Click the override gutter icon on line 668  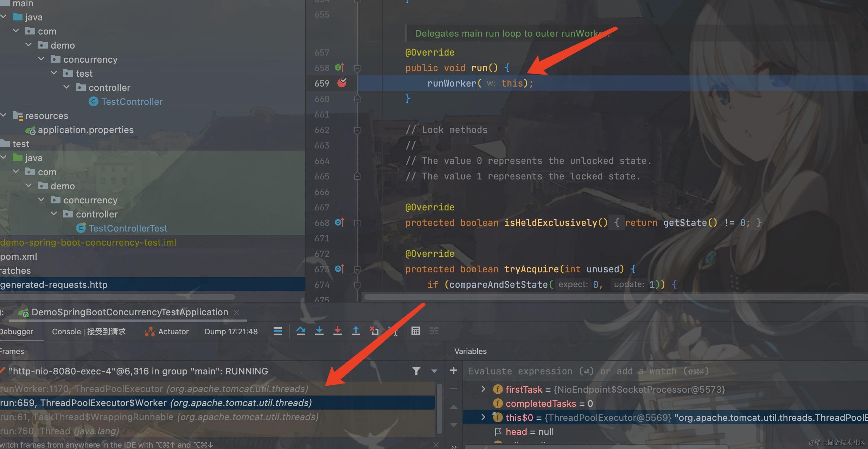pyautogui.click(x=339, y=222)
